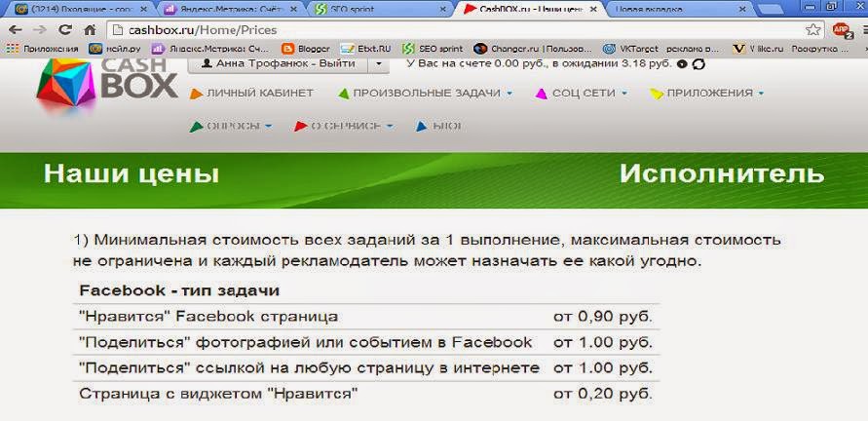The image size is (868, 421).
Task: Switch to the Яндекс.Метрика browser tab
Action: pos(230,9)
